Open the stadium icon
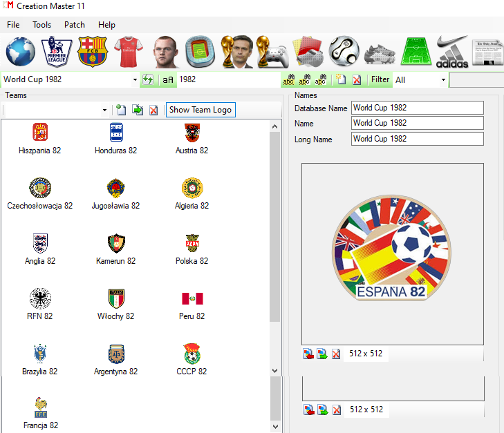This screenshot has height=433, width=504. pyautogui.click(x=200, y=52)
